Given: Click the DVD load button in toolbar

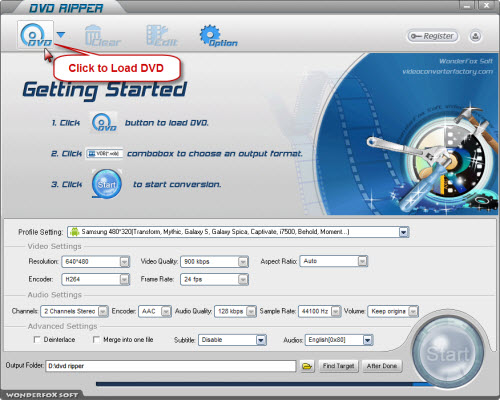Looking at the screenshot, I should (x=35, y=34).
